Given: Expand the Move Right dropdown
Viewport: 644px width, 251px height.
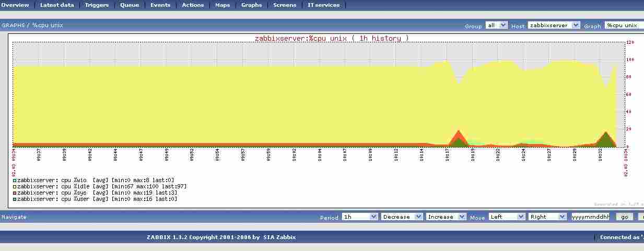Looking at the screenshot, I should click(547, 217).
